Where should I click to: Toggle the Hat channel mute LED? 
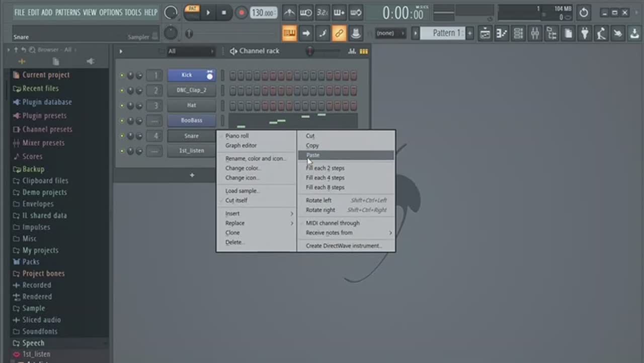[x=122, y=106]
